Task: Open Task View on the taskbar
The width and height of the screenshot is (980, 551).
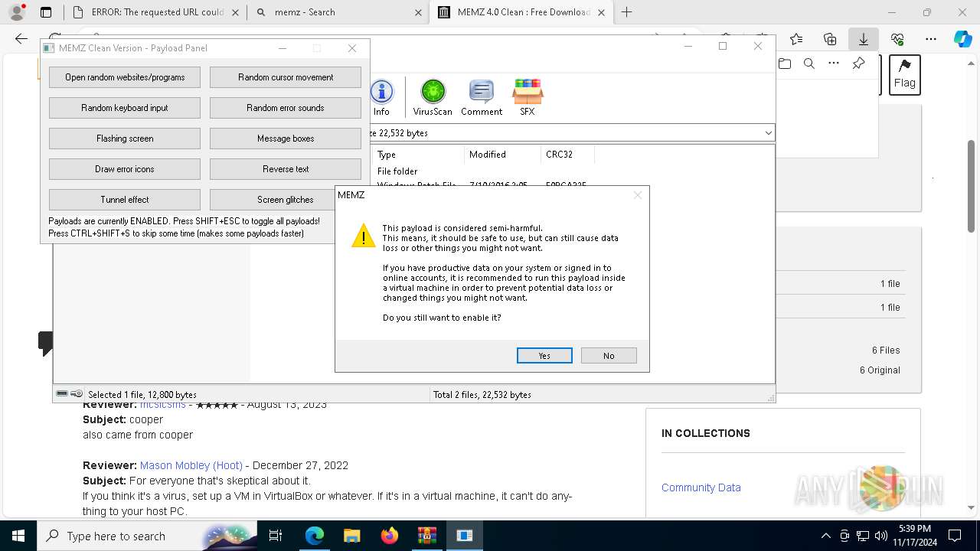Action: click(276, 536)
